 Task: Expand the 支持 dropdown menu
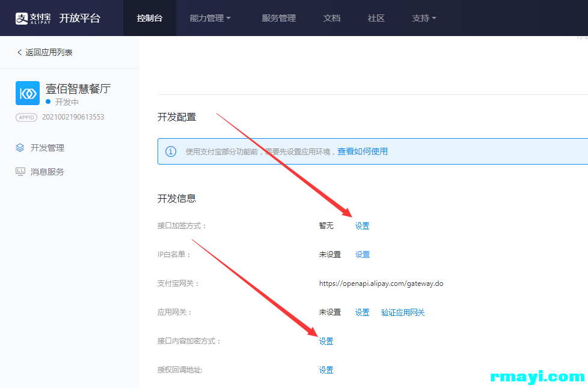click(424, 18)
